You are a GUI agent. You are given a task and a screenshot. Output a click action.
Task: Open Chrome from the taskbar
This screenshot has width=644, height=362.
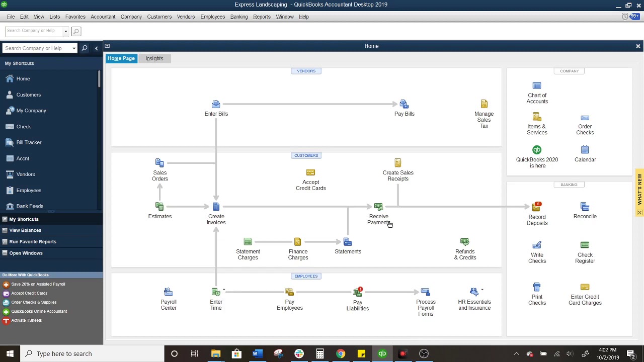click(341, 353)
